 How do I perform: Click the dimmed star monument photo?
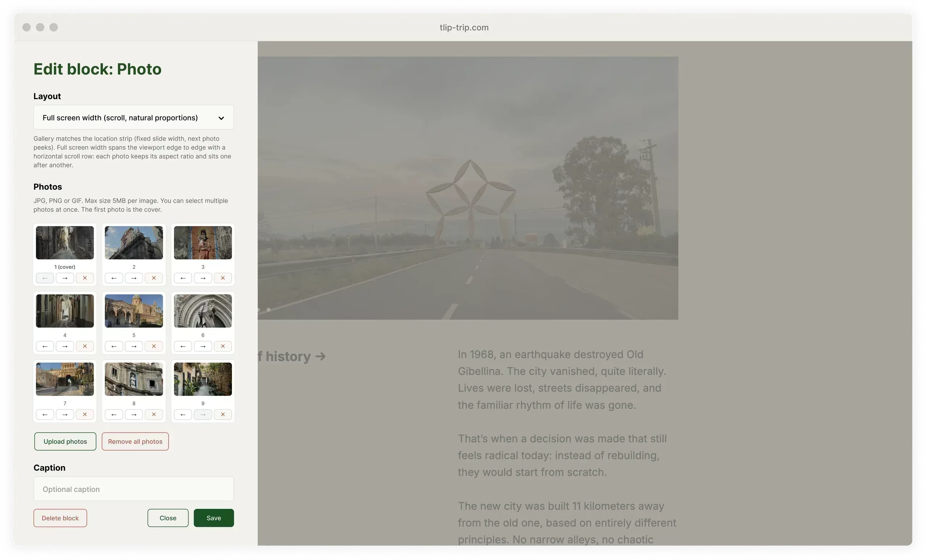point(468,188)
